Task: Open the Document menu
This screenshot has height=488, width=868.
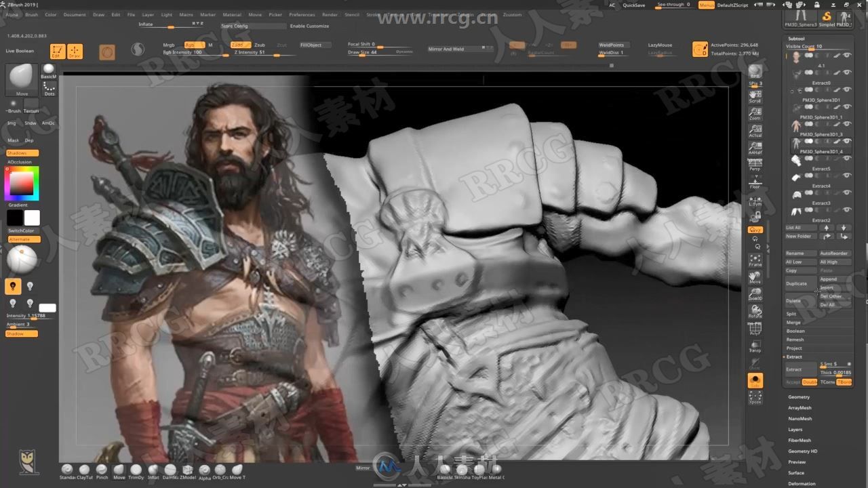Action: click(75, 14)
